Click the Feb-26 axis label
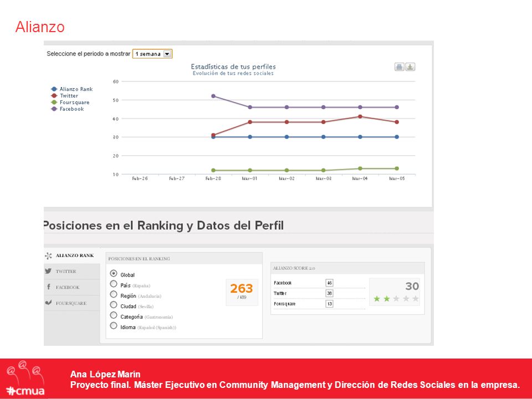Image resolution: width=532 pixels, height=399 pixels. click(140, 178)
